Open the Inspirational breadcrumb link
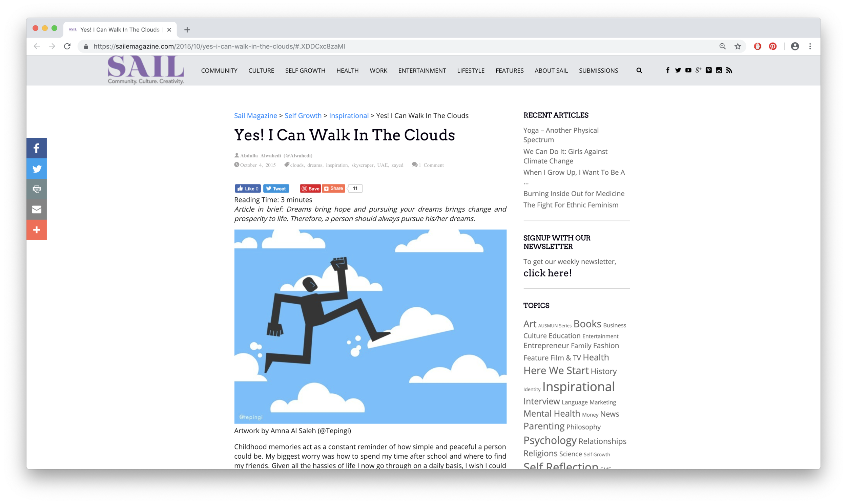Image resolution: width=847 pixels, height=504 pixels. coord(348,116)
